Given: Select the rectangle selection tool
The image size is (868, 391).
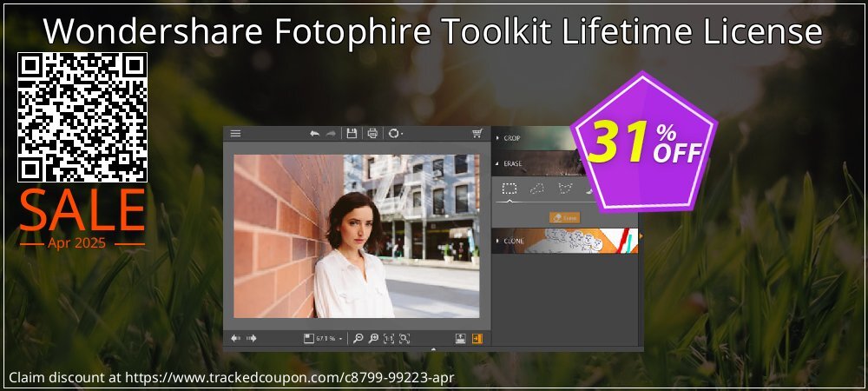Looking at the screenshot, I should 509,189.
